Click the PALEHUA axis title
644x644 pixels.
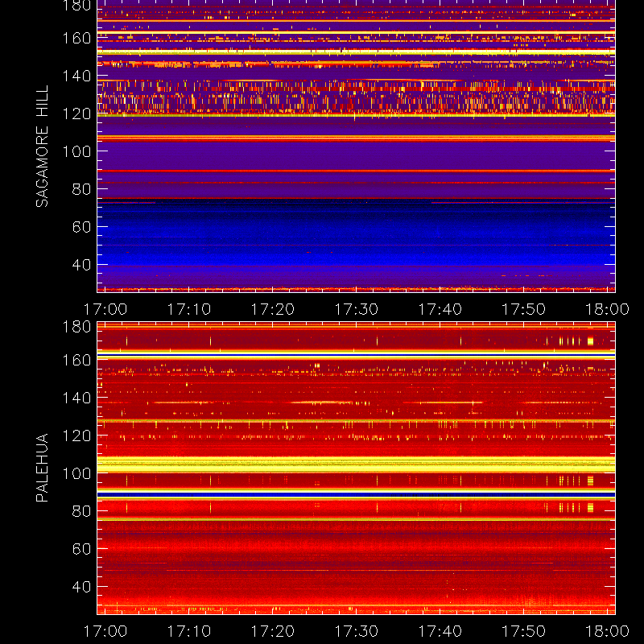tap(42, 468)
